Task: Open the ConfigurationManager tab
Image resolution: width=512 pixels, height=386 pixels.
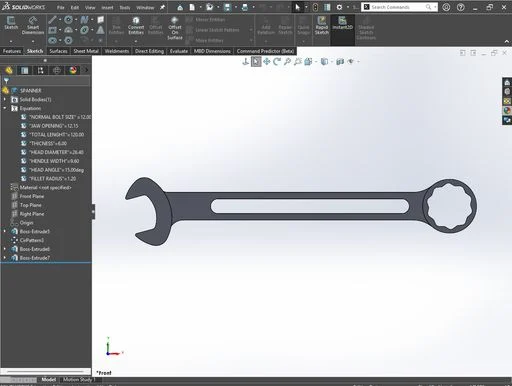Action: 41,70
